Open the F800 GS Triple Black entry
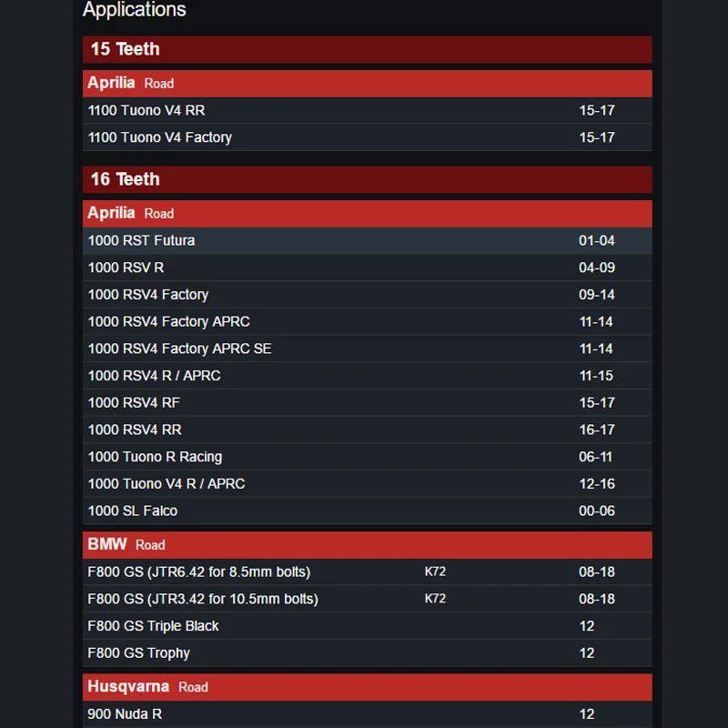 (368, 626)
